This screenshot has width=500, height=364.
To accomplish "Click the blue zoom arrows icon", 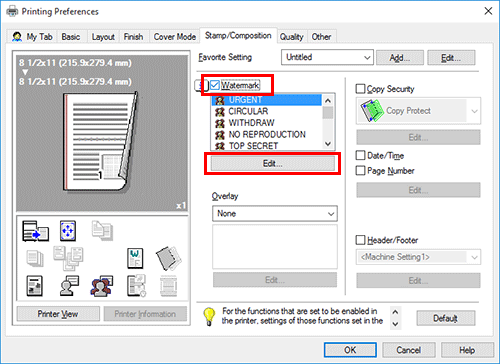I will point(68,231).
